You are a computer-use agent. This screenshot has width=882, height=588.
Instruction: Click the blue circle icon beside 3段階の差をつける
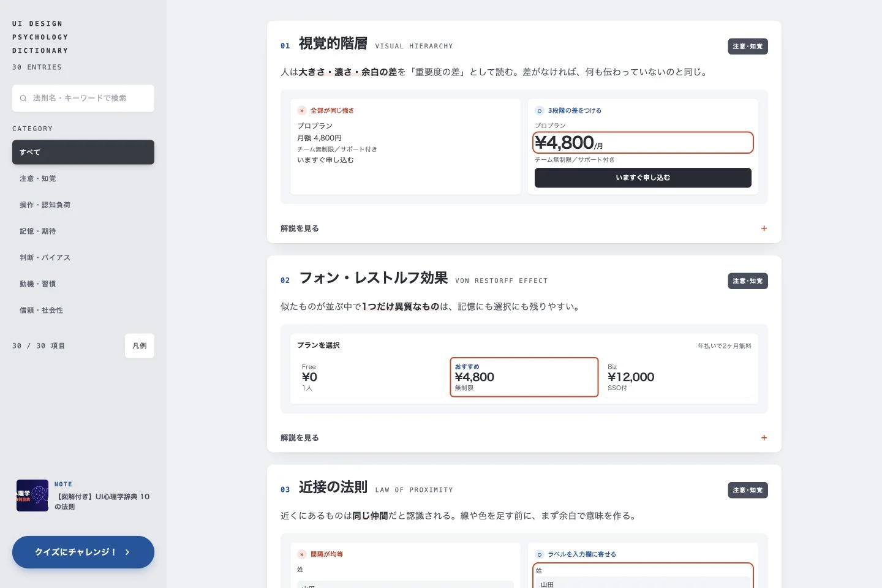540,111
